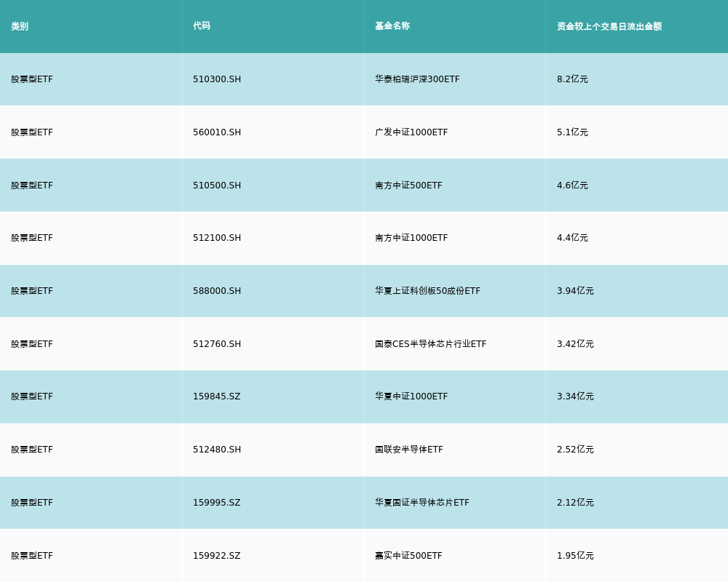Click 股票型ETF in the 159922.SZ row
The image size is (728, 582).
[x=32, y=556]
